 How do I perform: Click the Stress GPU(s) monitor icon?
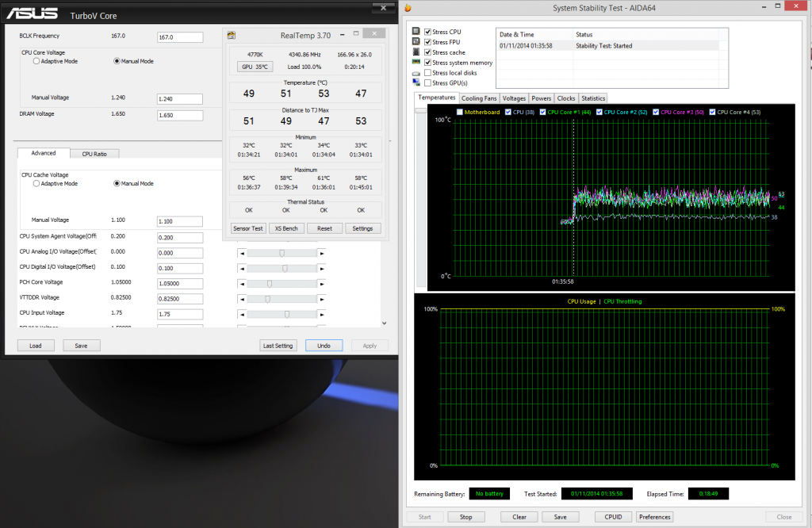416,82
